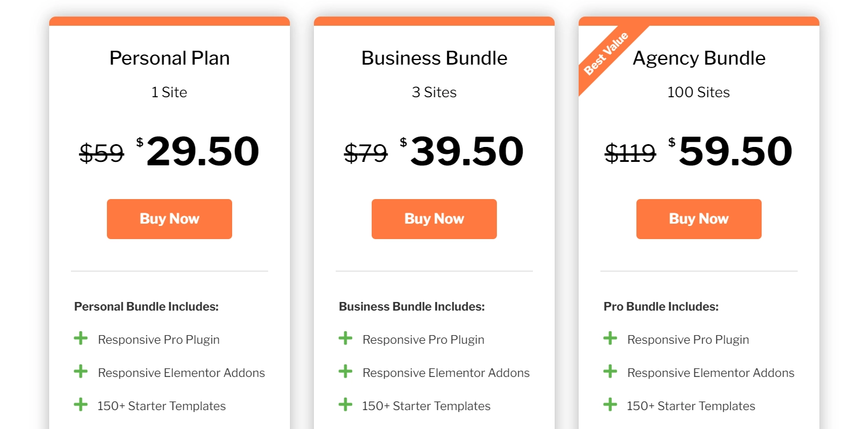Click the plus icon beside Responsive Pro Plugin in Personal Plan
This screenshot has height=429, width=868.
pos(81,339)
